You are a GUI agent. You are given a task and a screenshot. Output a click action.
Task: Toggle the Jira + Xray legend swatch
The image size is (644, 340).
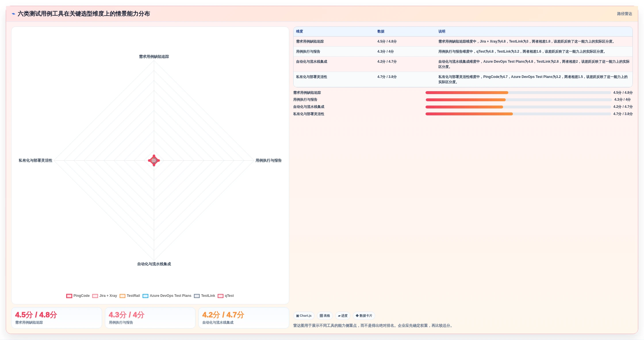95,296
